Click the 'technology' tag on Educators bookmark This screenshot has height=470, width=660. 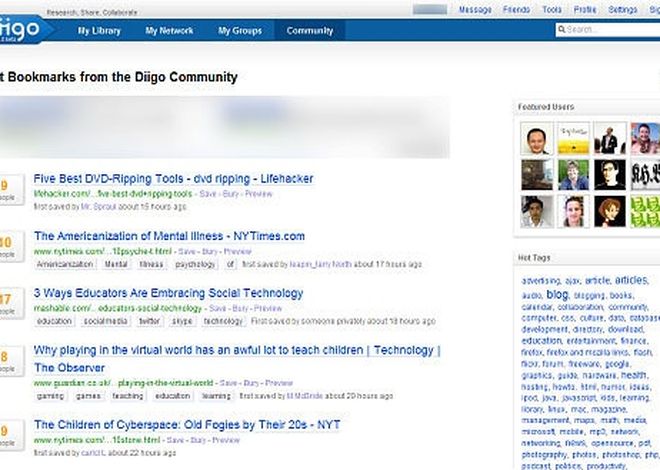click(223, 321)
